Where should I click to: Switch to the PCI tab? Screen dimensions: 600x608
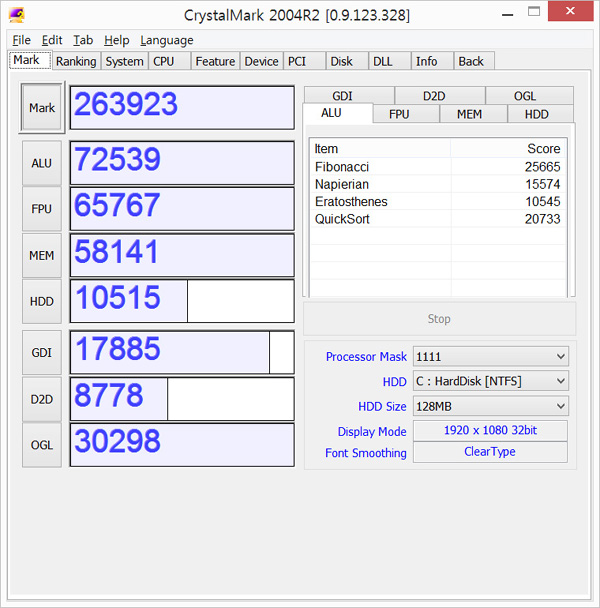coord(304,61)
